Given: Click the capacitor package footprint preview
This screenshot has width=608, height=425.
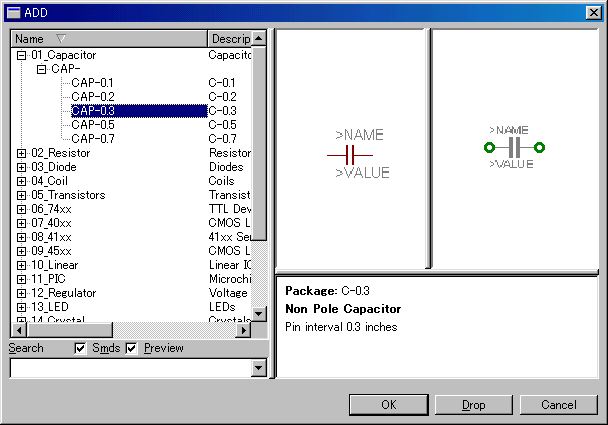Looking at the screenshot, I should (513, 147).
